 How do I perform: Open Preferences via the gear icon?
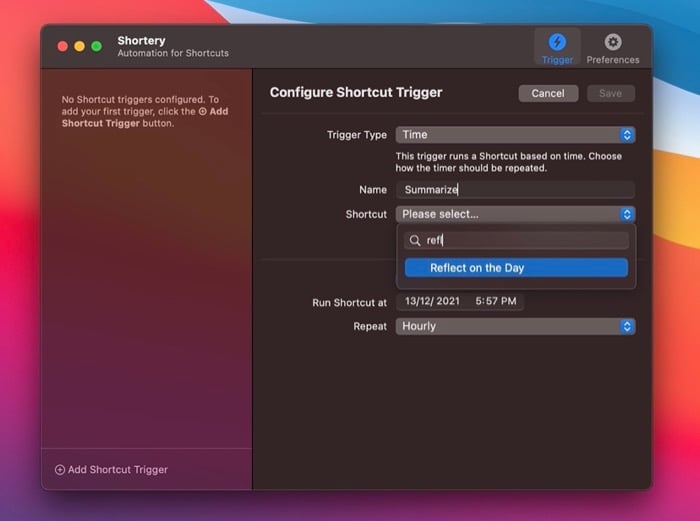[x=613, y=47]
